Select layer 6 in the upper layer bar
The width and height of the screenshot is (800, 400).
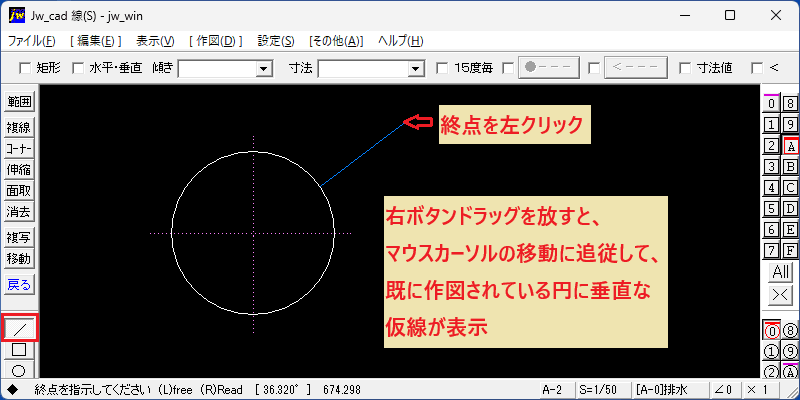(x=771, y=230)
